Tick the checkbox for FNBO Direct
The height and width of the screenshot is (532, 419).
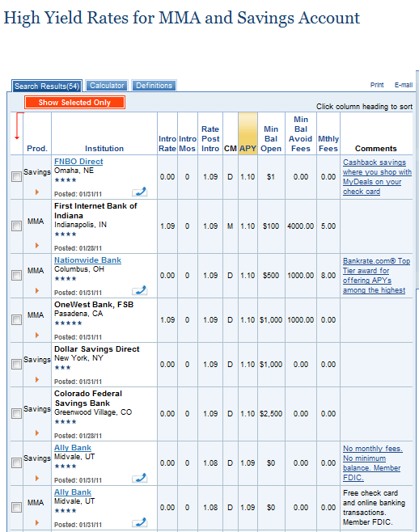17,177
